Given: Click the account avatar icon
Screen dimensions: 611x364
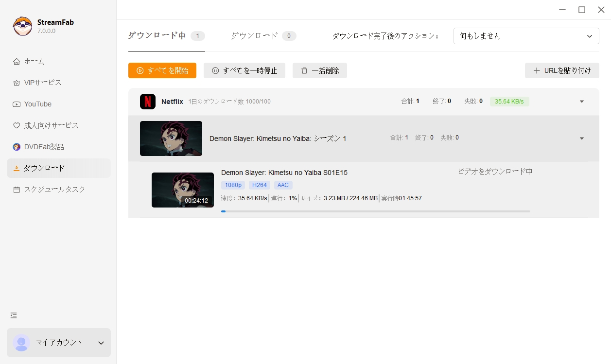Looking at the screenshot, I should pos(21,343).
